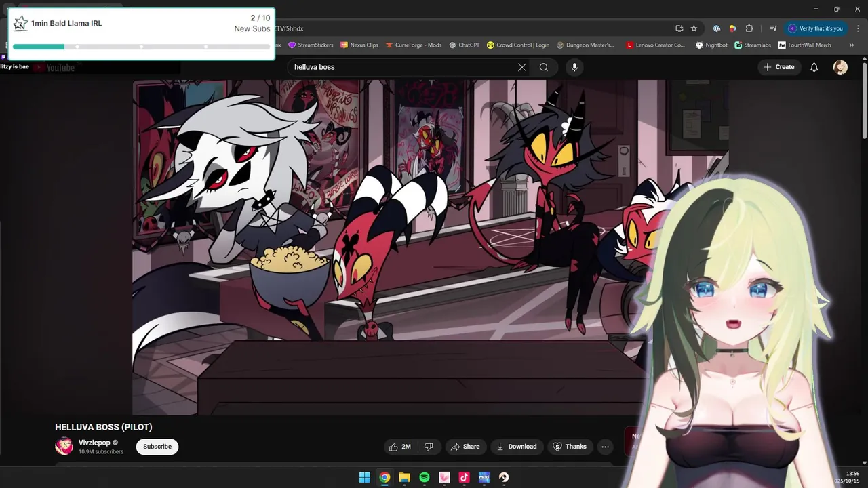Open the YouTube notifications bell

(x=814, y=67)
